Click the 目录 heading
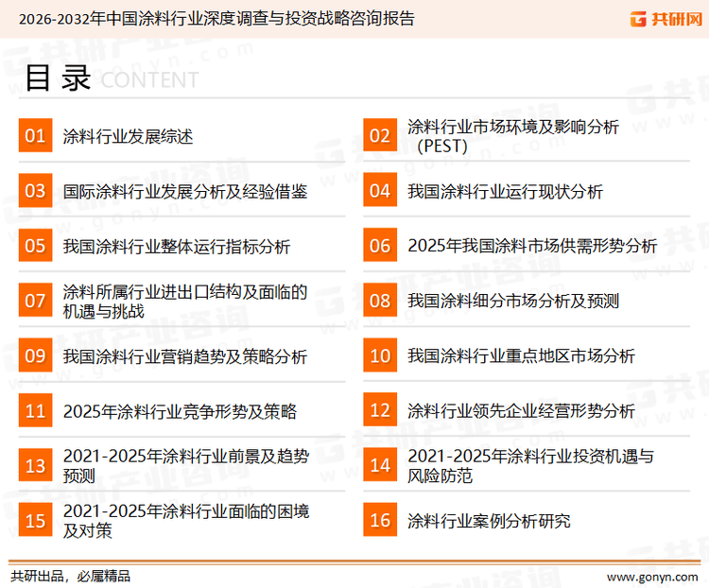This screenshot has width=709, height=588. (x=58, y=78)
